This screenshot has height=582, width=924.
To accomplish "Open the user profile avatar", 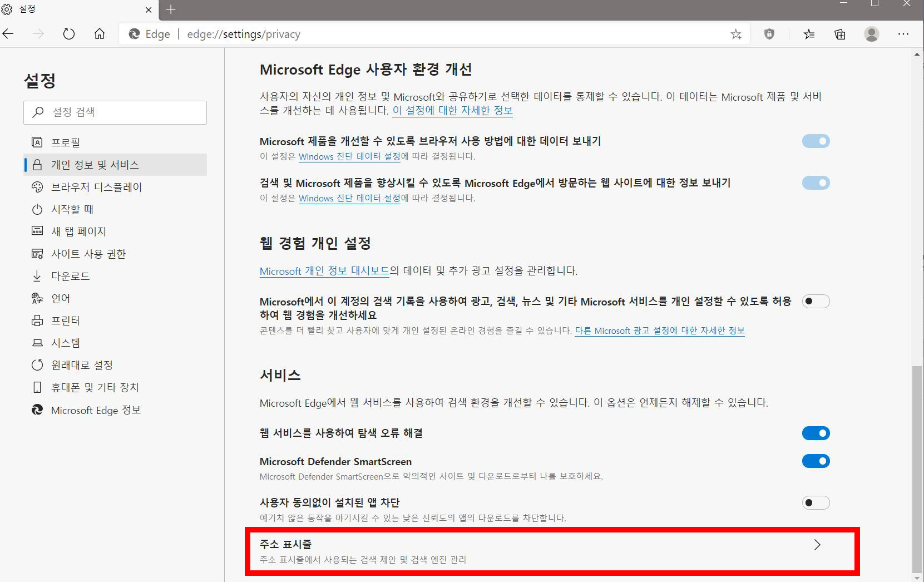I will (872, 34).
